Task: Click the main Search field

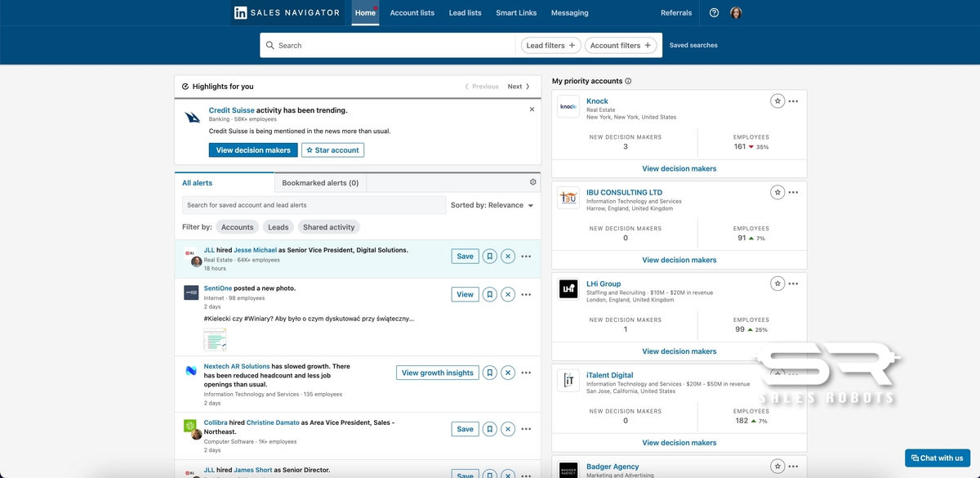Action: [x=389, y=46]
